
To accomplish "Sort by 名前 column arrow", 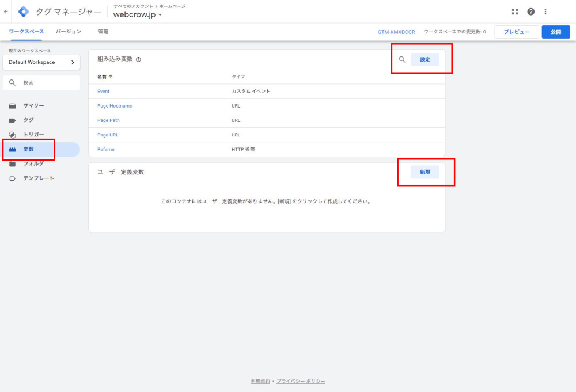I will pyautogui.click(x=111, y=77).
